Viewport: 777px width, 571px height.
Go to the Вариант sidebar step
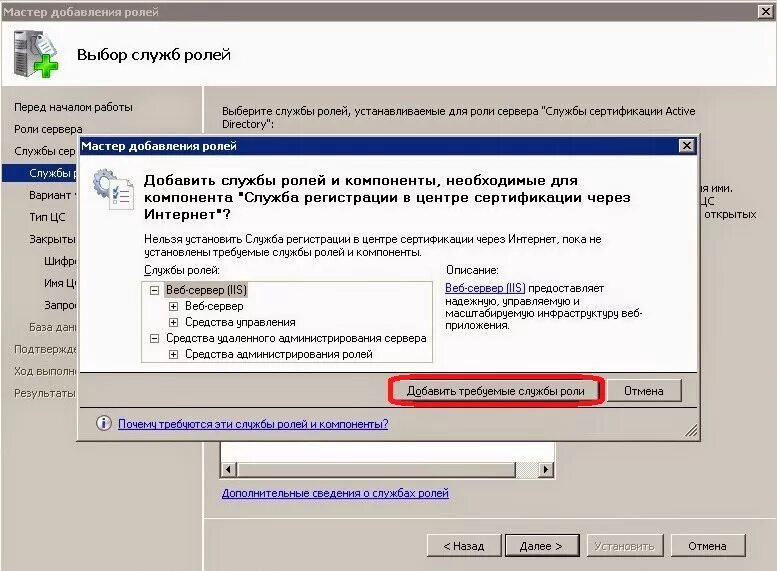click(x=52, y=195)
